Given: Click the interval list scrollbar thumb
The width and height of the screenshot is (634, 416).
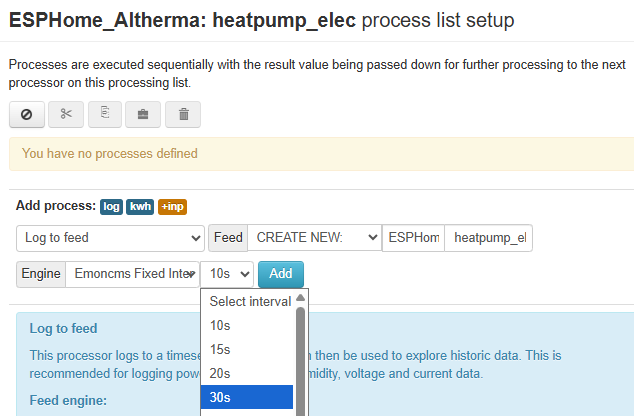Looking at the screenshot, I should [x=300, y=362].
